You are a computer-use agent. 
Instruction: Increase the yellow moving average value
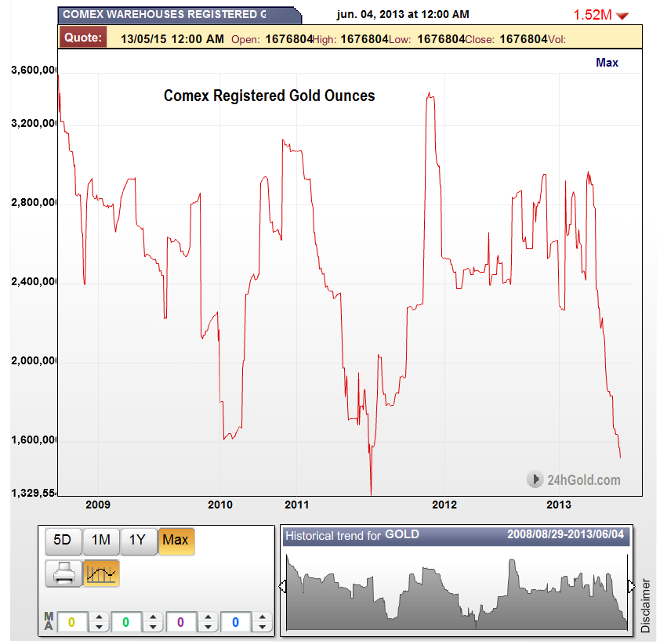(99, 617)
